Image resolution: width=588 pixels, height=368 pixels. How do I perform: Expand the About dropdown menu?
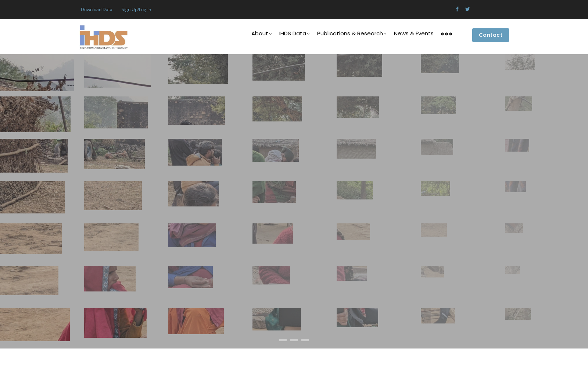[261, 33]
